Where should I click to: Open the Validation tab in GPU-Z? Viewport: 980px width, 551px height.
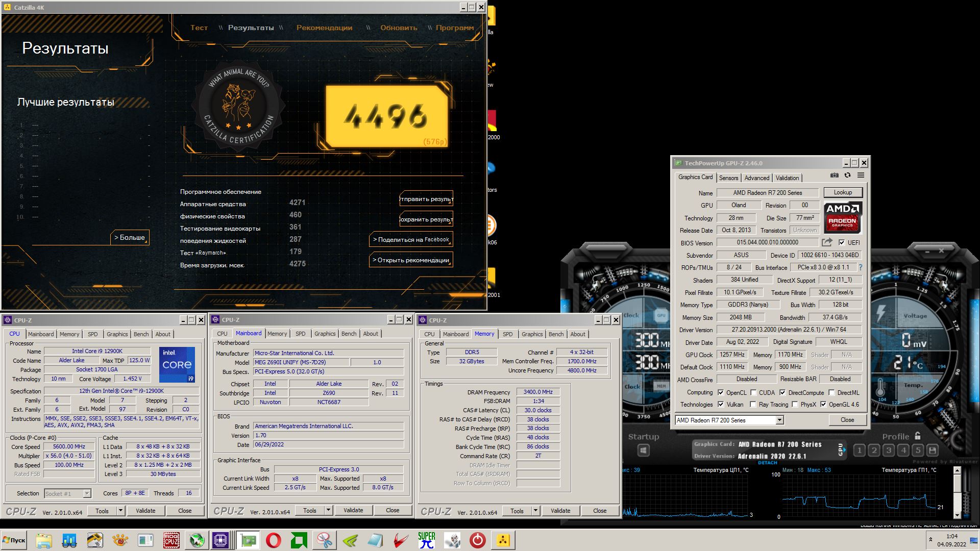[x=787, y=178]
